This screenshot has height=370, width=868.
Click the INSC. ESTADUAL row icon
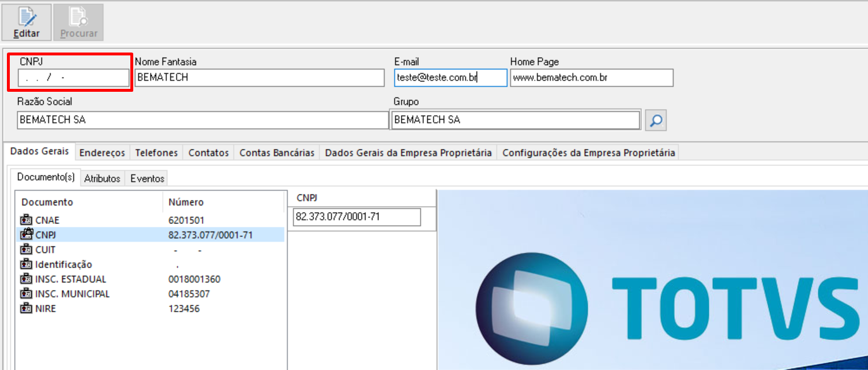coord(27,279)
